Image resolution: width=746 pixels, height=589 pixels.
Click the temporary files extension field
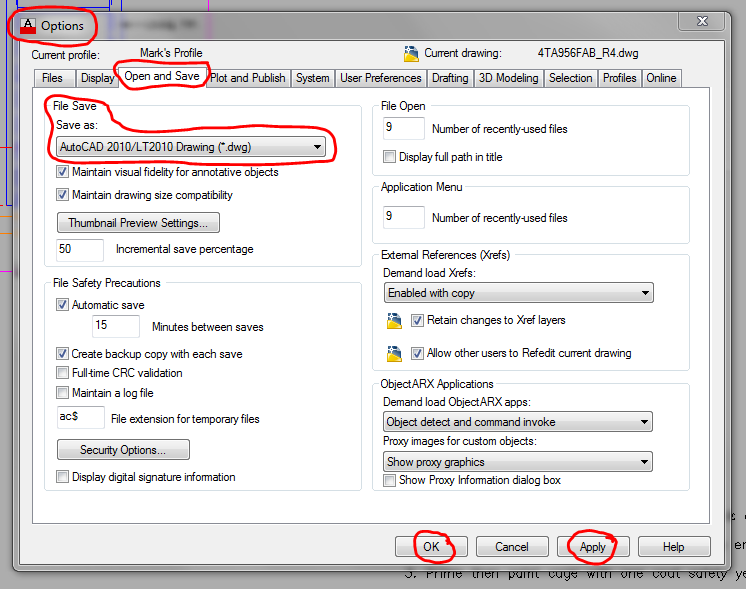click(80, 417)
